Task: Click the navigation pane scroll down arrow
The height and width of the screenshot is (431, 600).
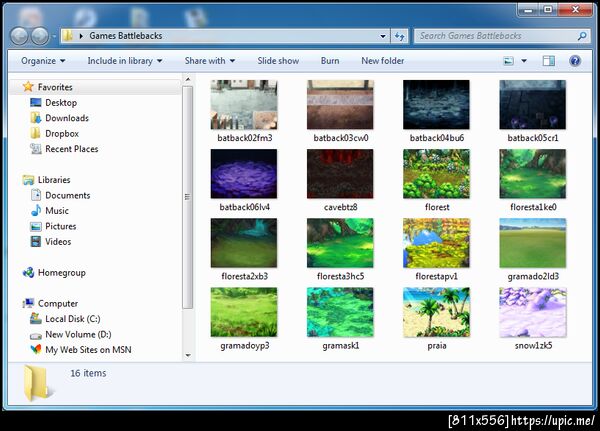Action: click(188, 355)
